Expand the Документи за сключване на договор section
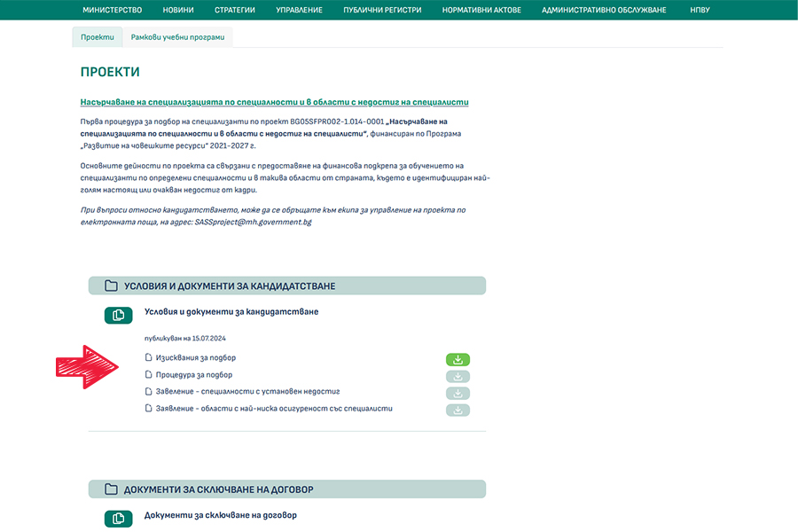Image resolution: width=798 pixels, height=532 pixels. click(287, 489)
